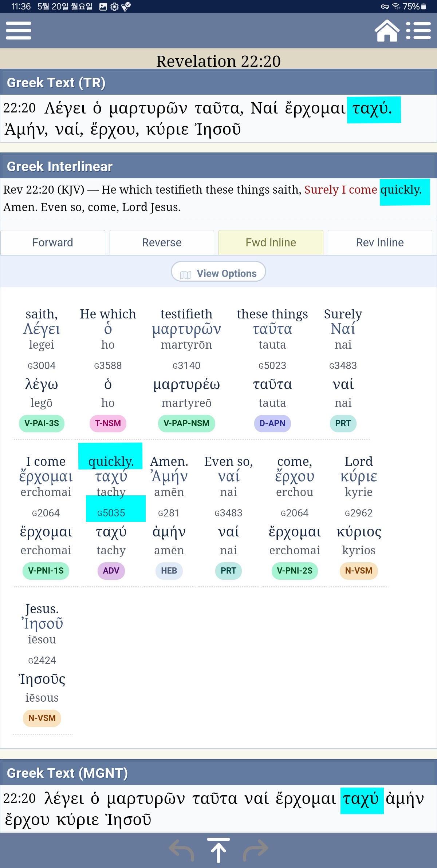437x868 pixels.
Task: Tap the red text Surely I come
Action: pos(340,190)
